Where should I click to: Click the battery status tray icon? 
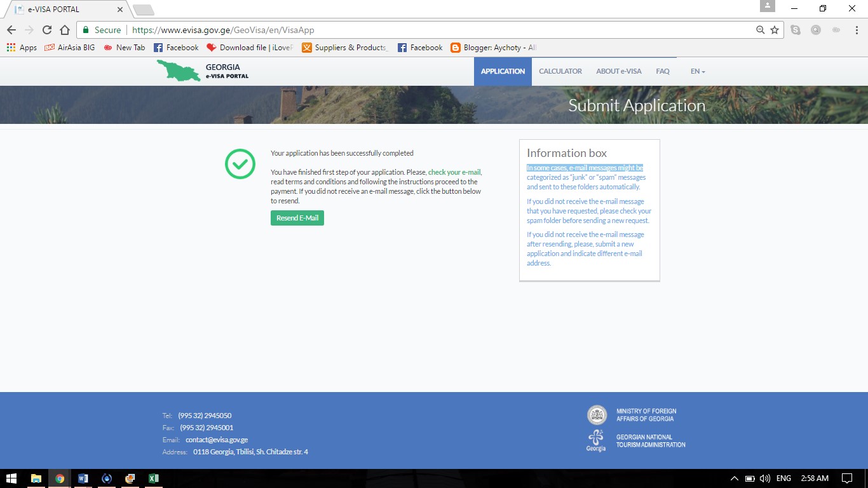(750, 478)
